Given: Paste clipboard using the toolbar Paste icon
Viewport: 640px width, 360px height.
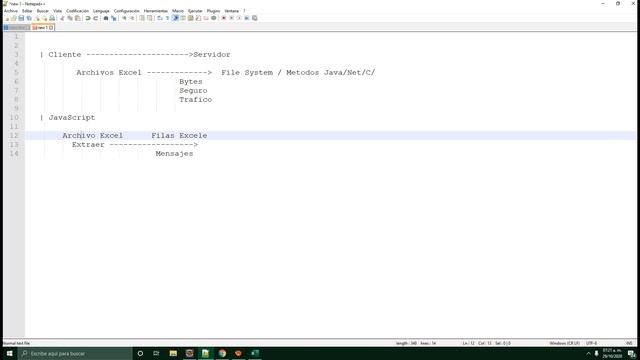Looking at the screenshot, I should click(x=78, y=18).
